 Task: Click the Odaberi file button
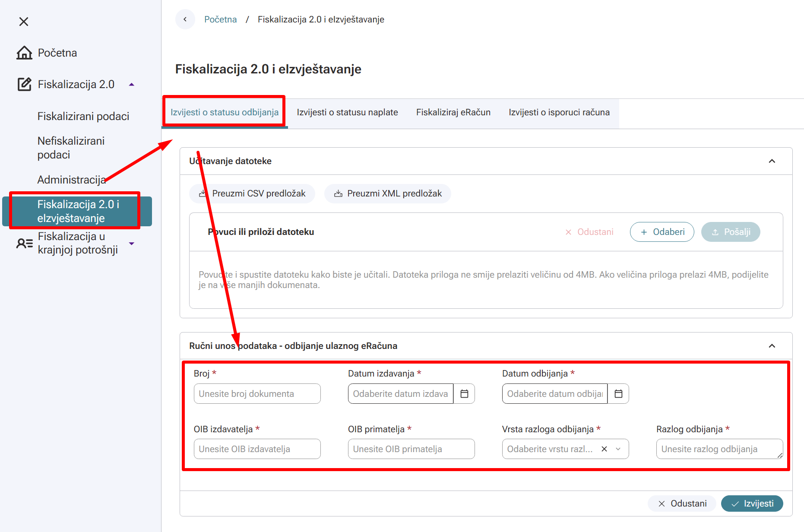[662, 232]
